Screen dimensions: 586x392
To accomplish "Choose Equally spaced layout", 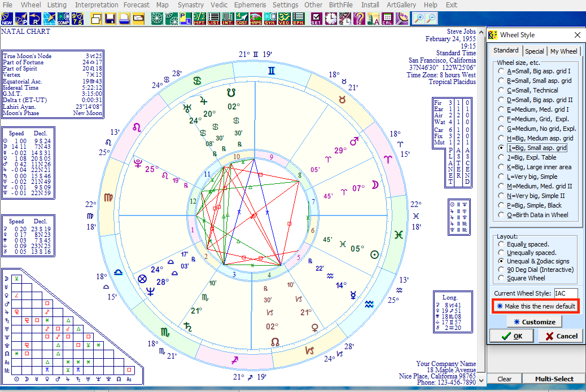I will 523,244.
